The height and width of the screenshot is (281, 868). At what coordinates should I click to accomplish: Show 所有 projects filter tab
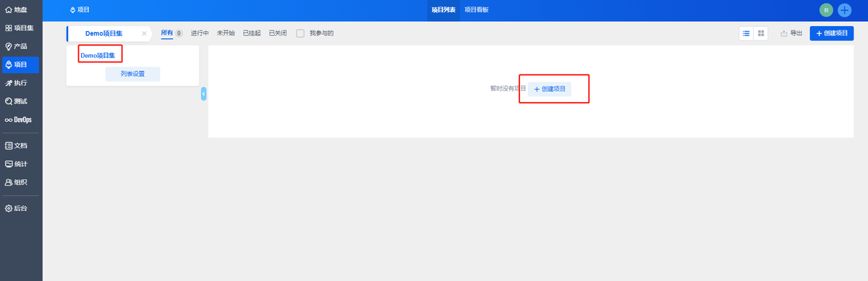click(x=167, y=33)
